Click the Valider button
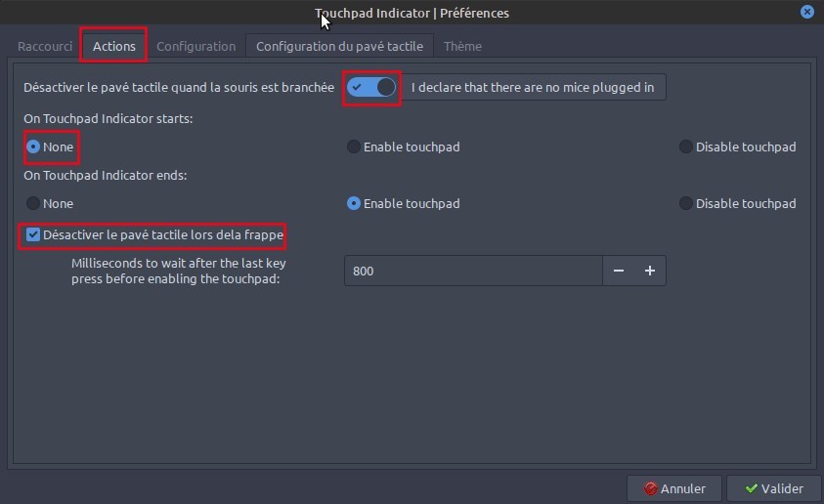The image size is (824, 504). tap(774, 488)
